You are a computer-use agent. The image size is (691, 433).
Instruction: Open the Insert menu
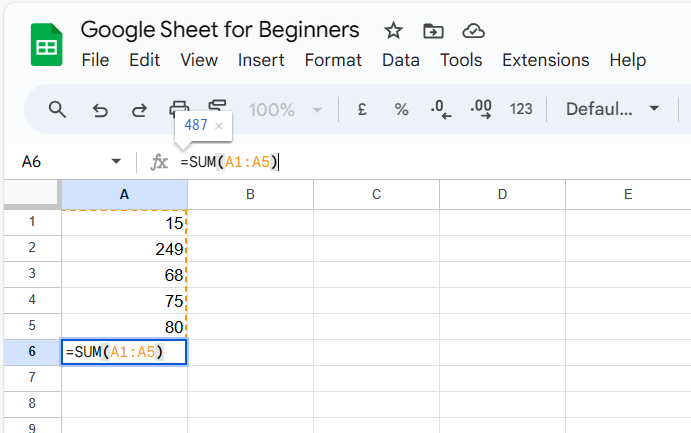261,60
